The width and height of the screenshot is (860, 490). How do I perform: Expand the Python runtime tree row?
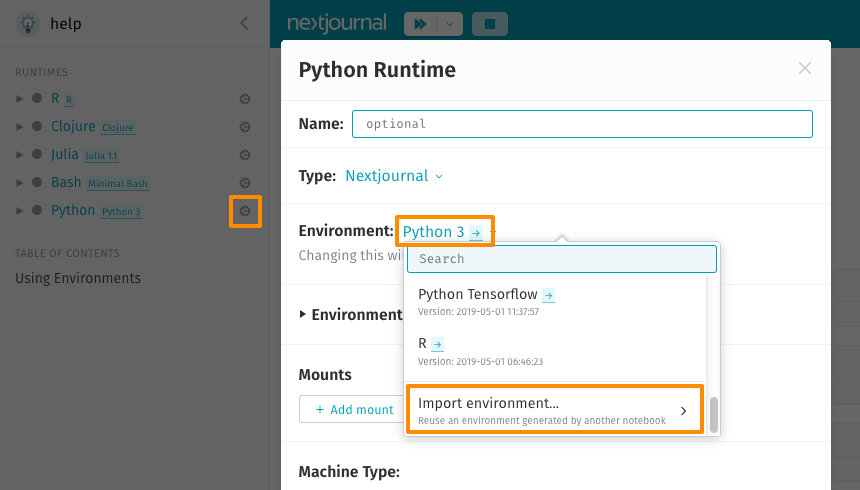[20, 211]
